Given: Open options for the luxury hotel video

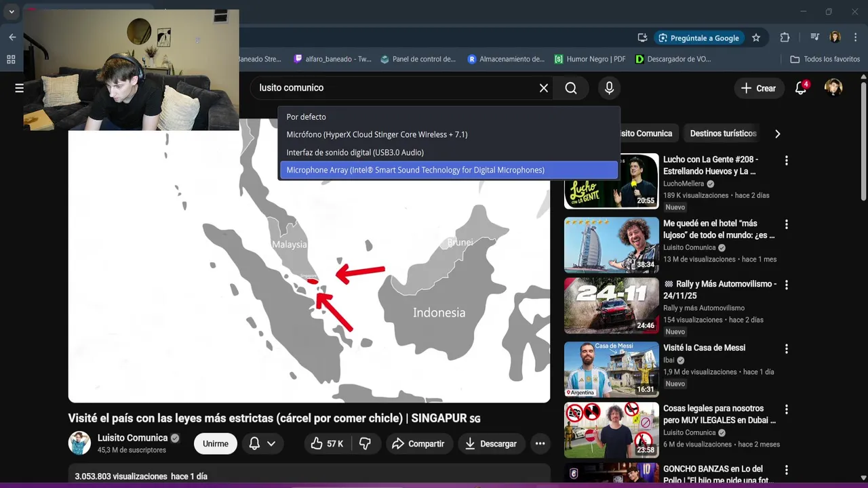Looking at the screenshot, I should click(x=787, y=224).
